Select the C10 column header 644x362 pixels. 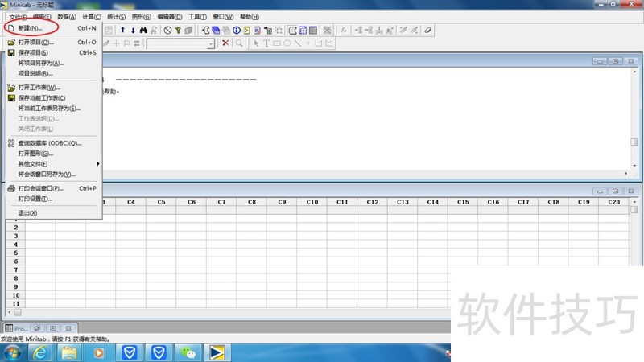[312, 202]
